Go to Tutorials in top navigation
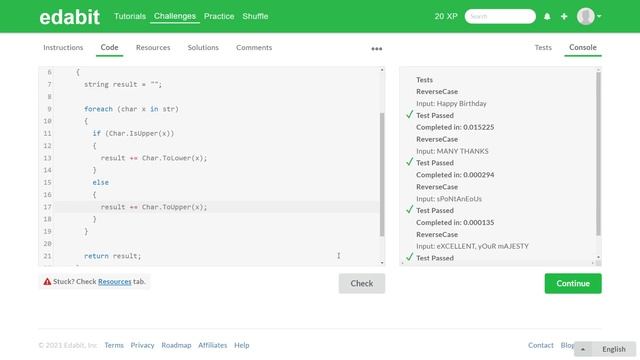This screenshot has width=640, height=360. pos(129,16)
